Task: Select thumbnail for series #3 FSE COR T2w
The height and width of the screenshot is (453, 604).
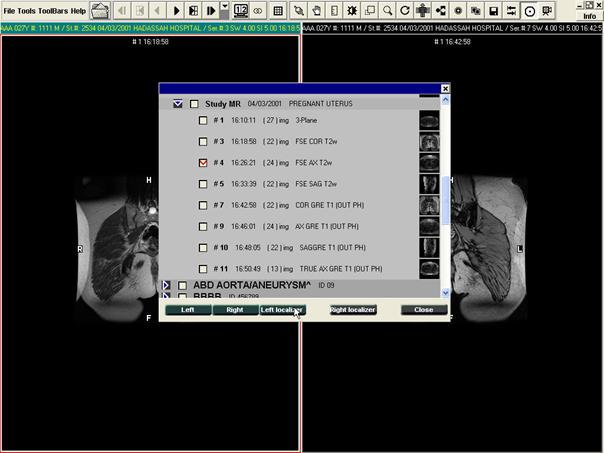Action: click(429, 142)
